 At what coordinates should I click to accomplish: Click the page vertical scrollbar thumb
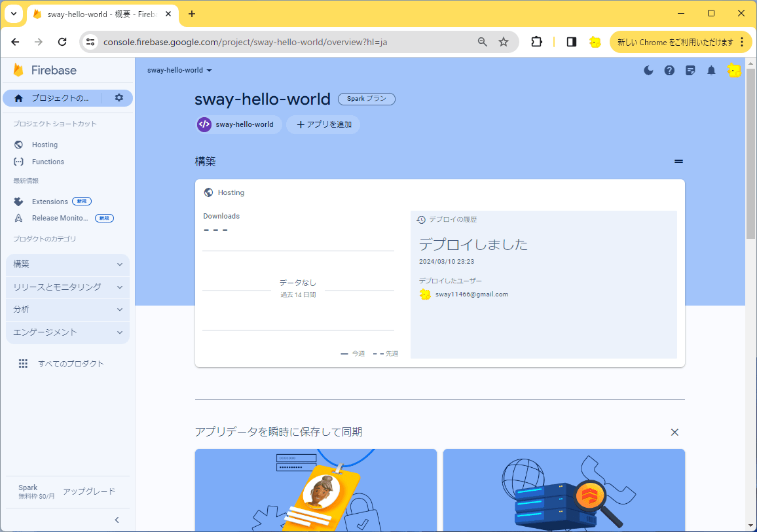coord(750,153)
